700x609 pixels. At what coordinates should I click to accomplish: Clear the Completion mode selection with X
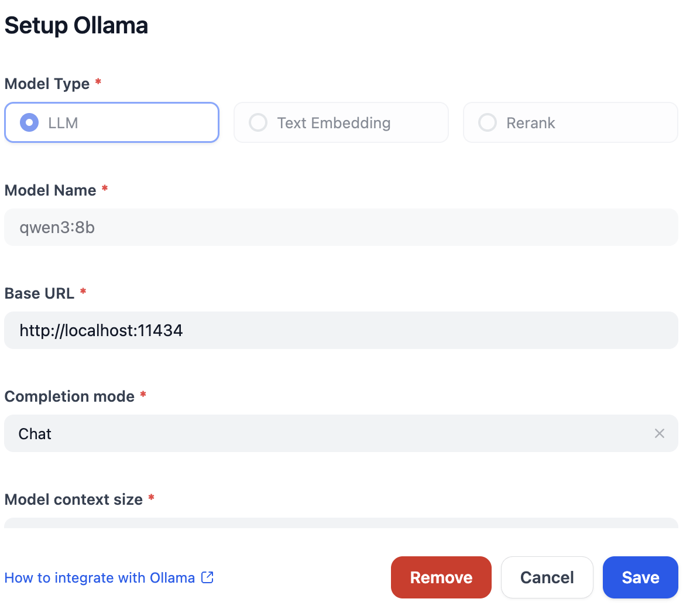660,433
